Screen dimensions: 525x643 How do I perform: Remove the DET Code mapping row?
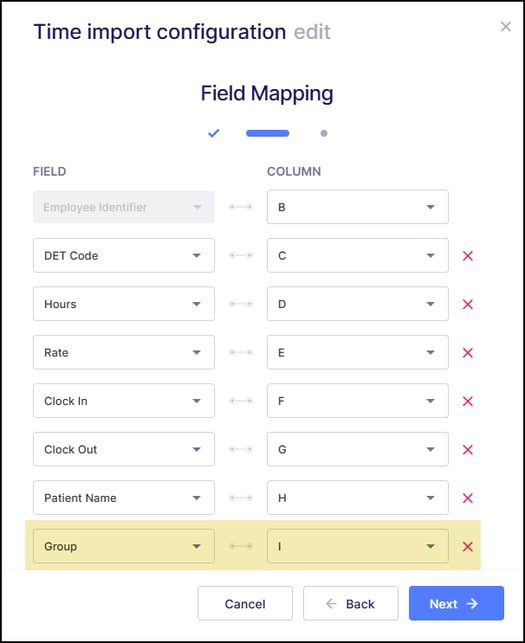pos(468,256)
